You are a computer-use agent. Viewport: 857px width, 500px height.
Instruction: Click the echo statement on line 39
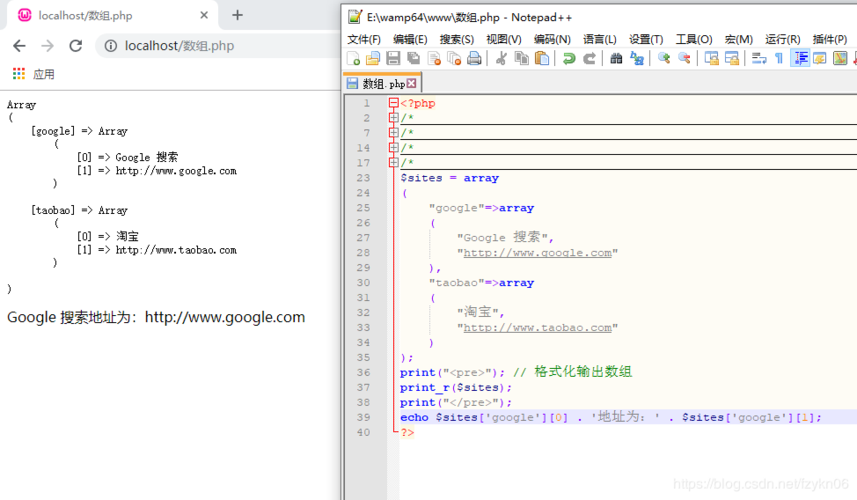[x=611, y=417]
